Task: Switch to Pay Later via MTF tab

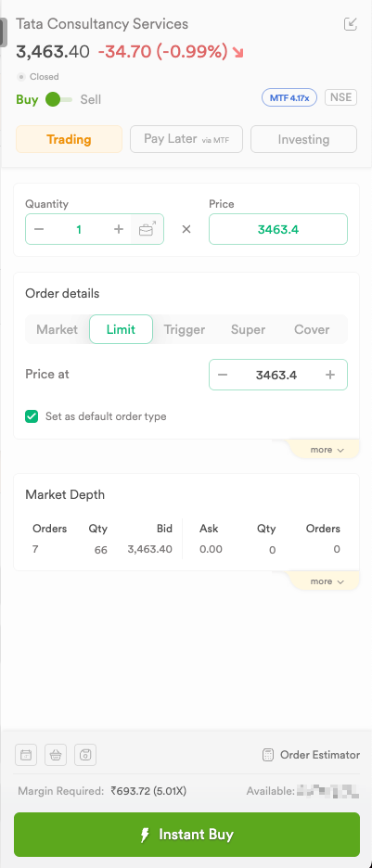Action: point(187,139)
